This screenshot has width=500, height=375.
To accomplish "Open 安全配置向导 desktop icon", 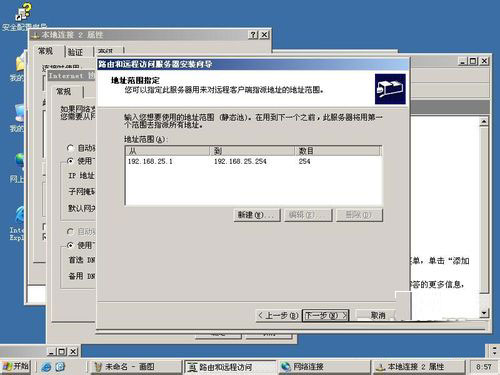I will click(x=23, y=17).
